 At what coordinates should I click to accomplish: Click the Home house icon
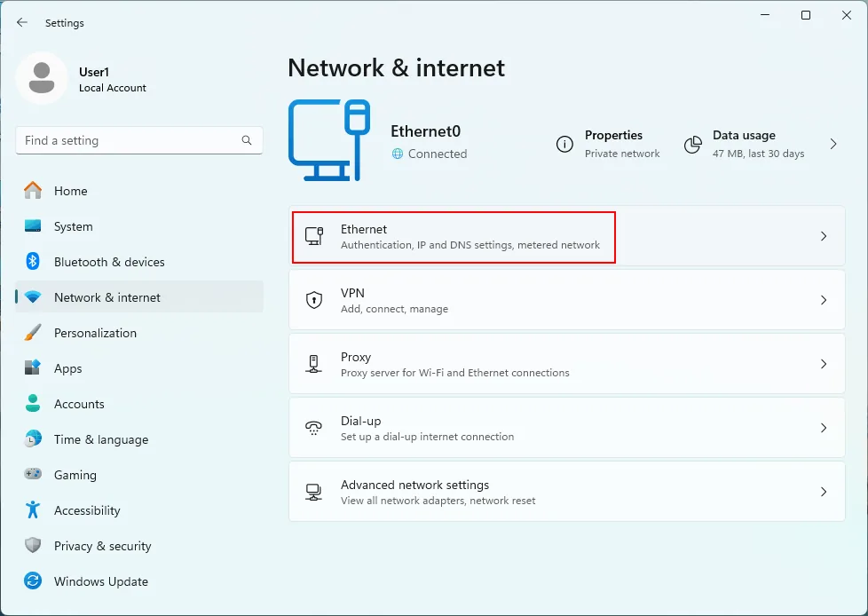33,191
